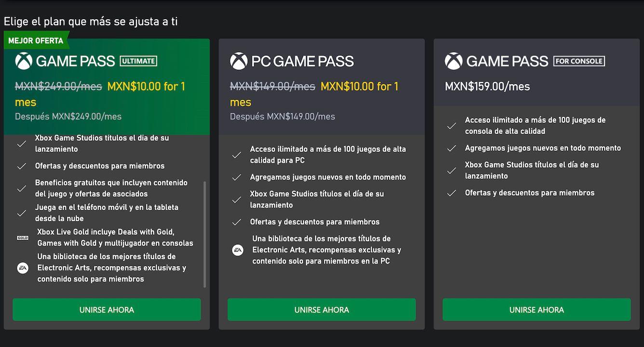Click the Ultimate plan feature list scrollbar

coord(205,234)
